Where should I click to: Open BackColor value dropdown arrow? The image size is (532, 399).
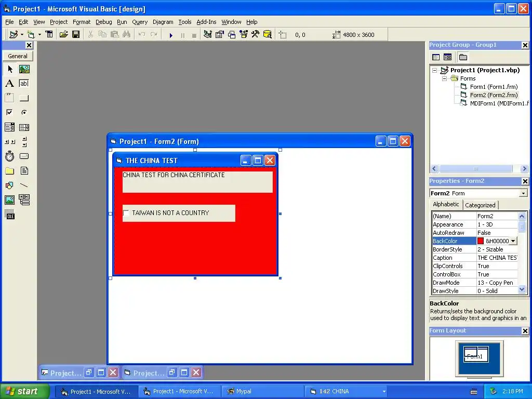click(x=513, y=241)
